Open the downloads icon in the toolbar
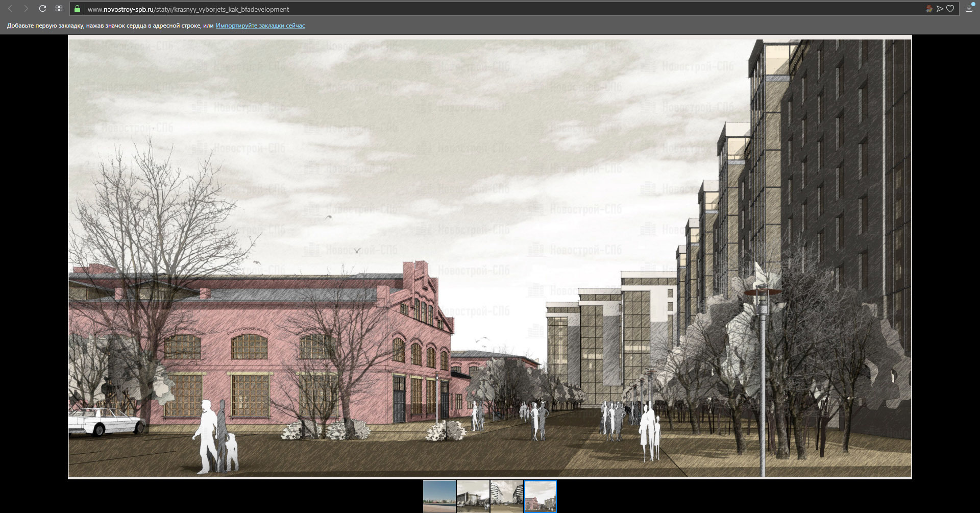 [x=969, y=8]
